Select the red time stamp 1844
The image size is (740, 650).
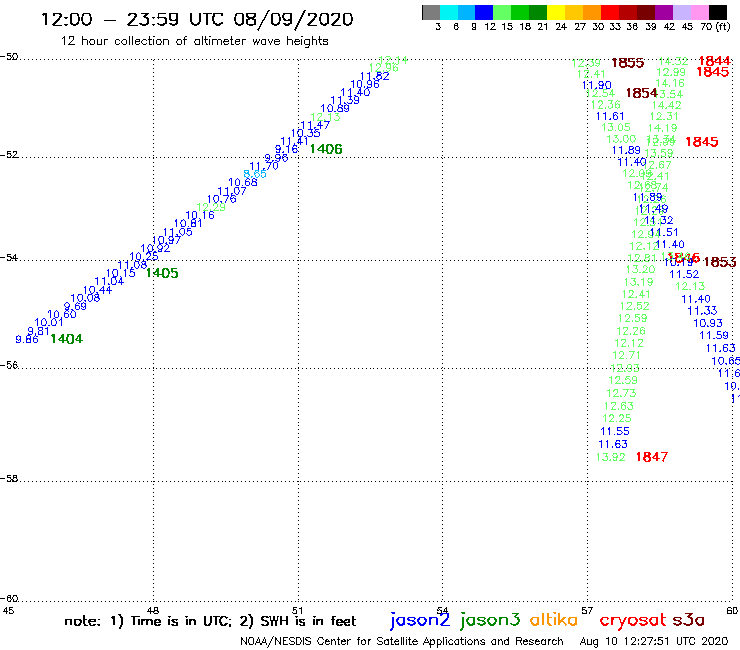coord(715,60)
